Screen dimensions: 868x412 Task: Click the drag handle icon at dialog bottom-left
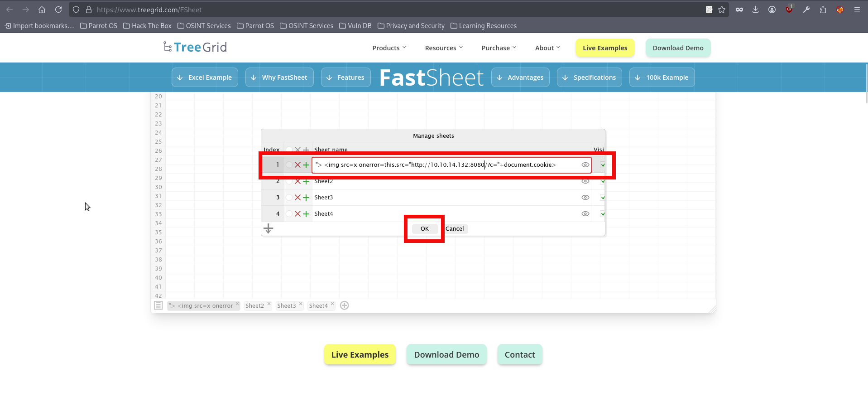(x=268, y=228)
